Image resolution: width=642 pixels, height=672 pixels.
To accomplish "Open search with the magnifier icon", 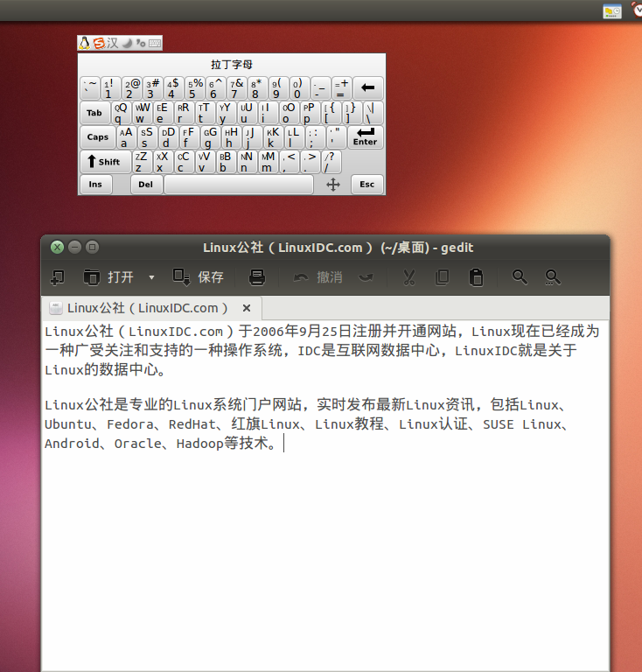I will [x=520, y=277].
